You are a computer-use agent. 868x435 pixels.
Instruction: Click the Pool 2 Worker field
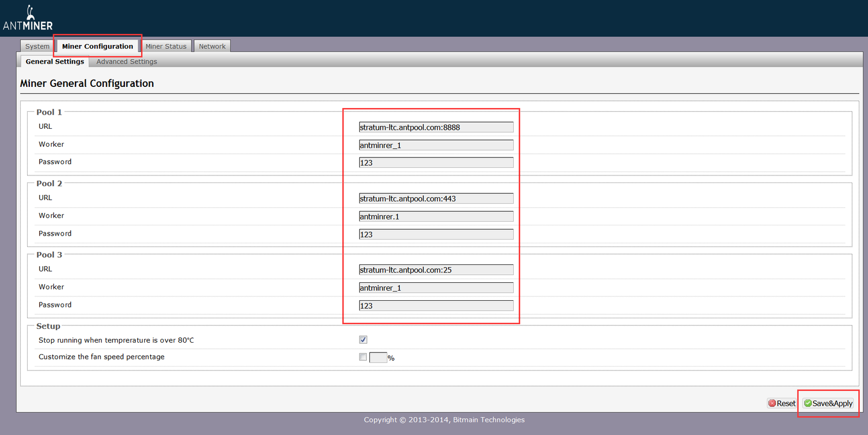(436, 216)
